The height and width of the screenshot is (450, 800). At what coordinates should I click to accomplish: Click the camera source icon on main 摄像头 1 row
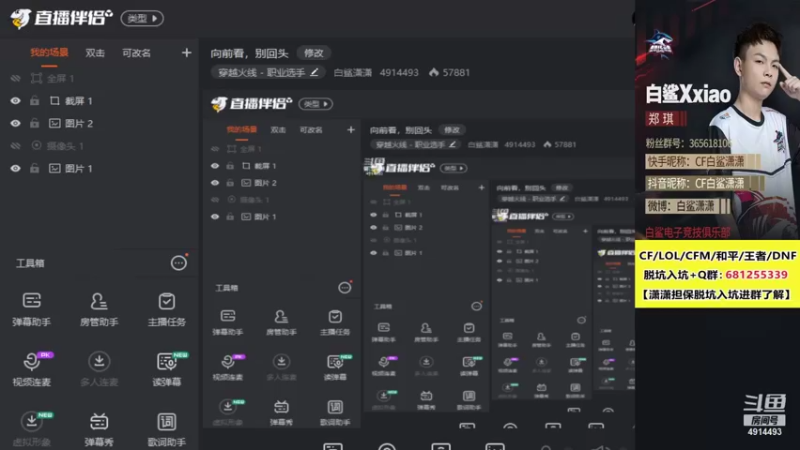pyautogui.click(x=36, y=146)
